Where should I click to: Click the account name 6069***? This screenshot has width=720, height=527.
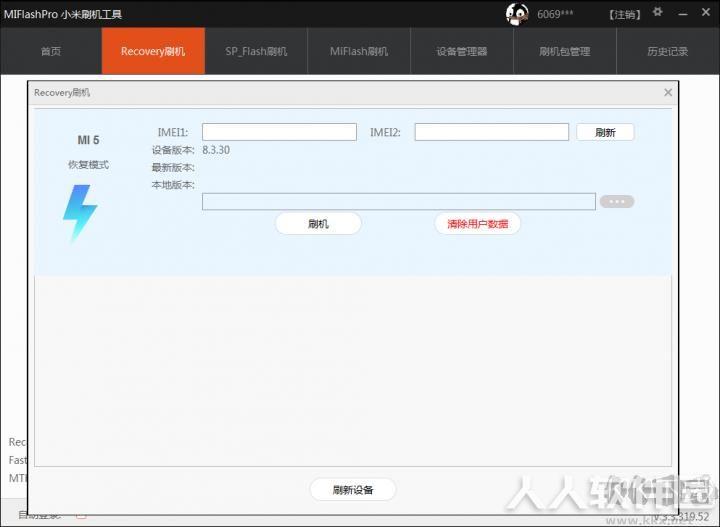tap(555, 14)
